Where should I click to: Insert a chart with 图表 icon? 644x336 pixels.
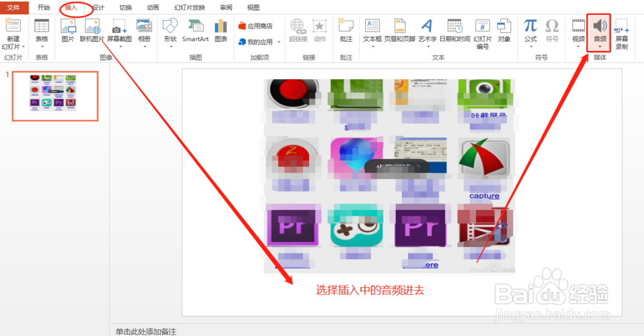[221, 30]
